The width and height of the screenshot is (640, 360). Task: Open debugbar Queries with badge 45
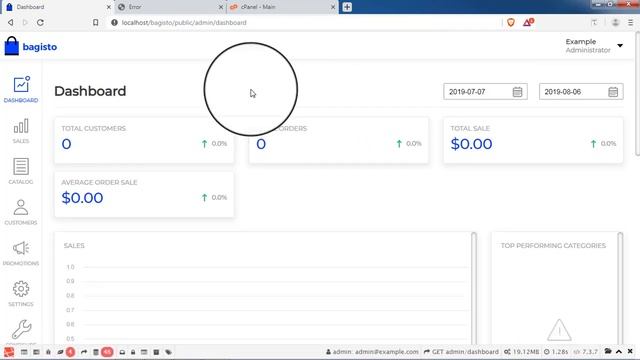(102, 352)
